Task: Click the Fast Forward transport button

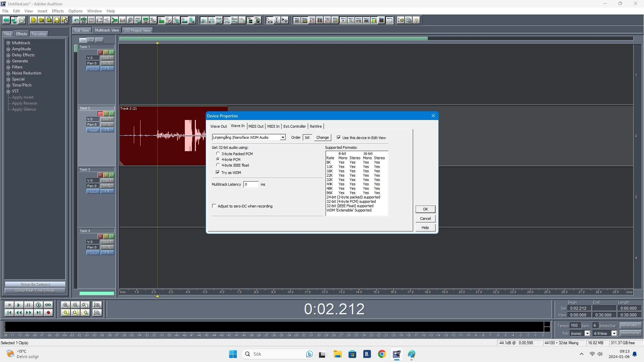Action: 29,313
